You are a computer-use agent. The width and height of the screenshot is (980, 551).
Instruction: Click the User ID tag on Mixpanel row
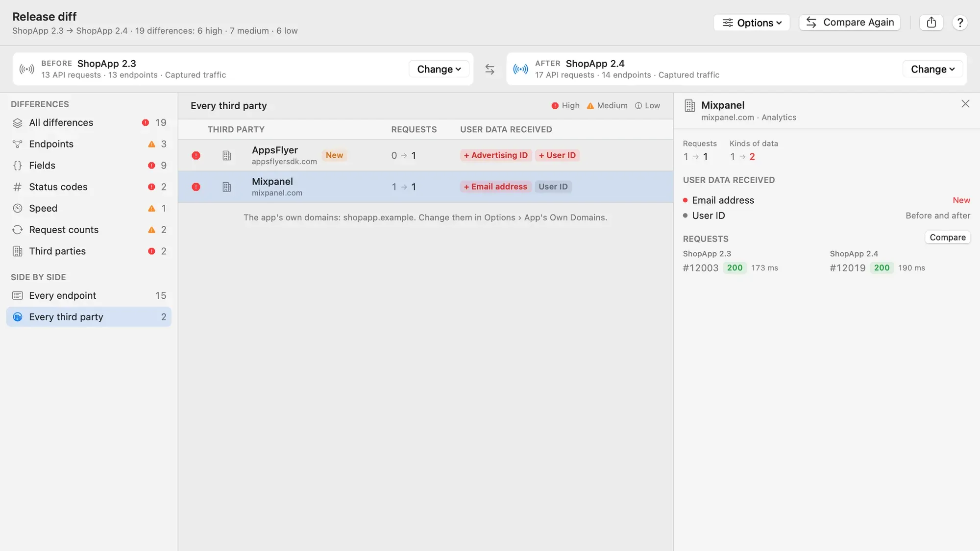tap(553, 187)
